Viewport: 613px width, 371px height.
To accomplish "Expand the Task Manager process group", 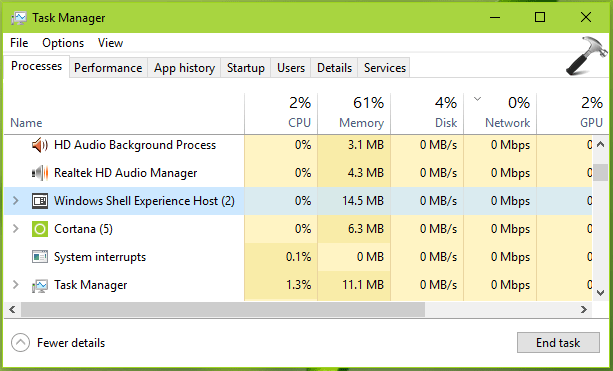I will click(x=16, y=285).
